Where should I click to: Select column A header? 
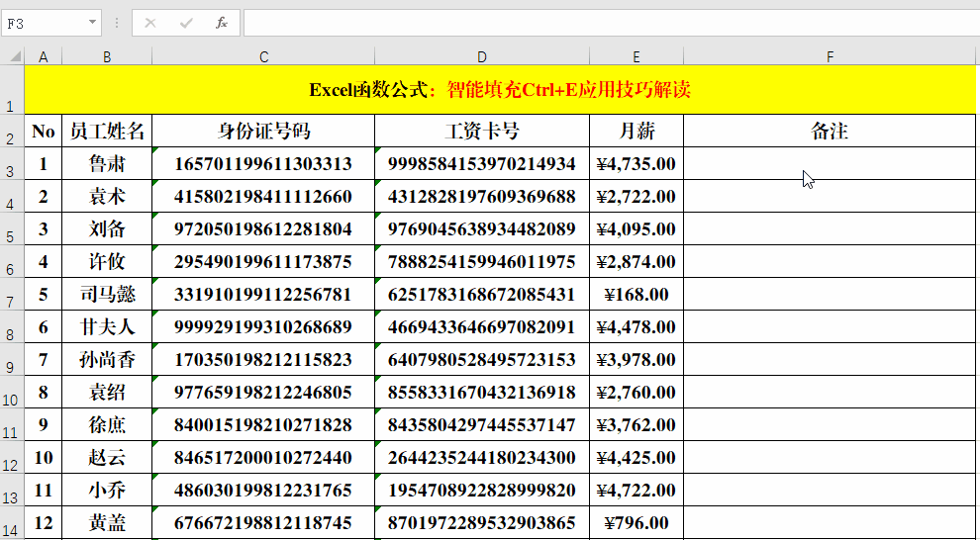pos(44,56)
